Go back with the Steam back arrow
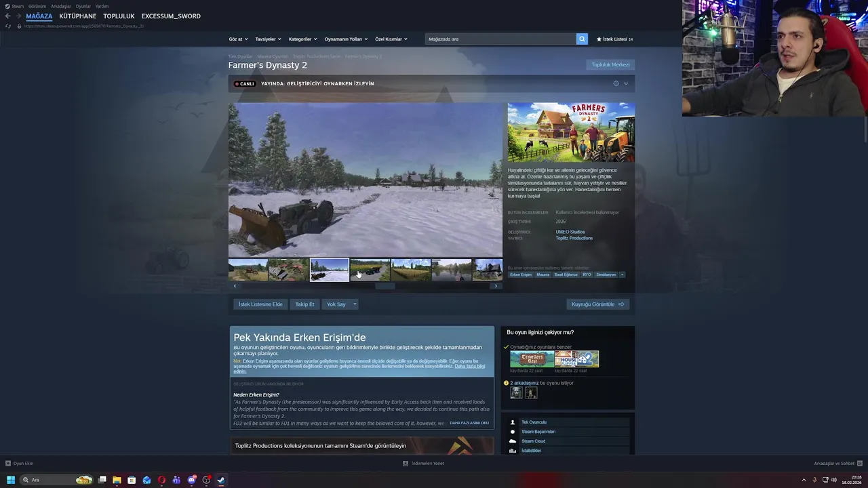 [7, 16]
